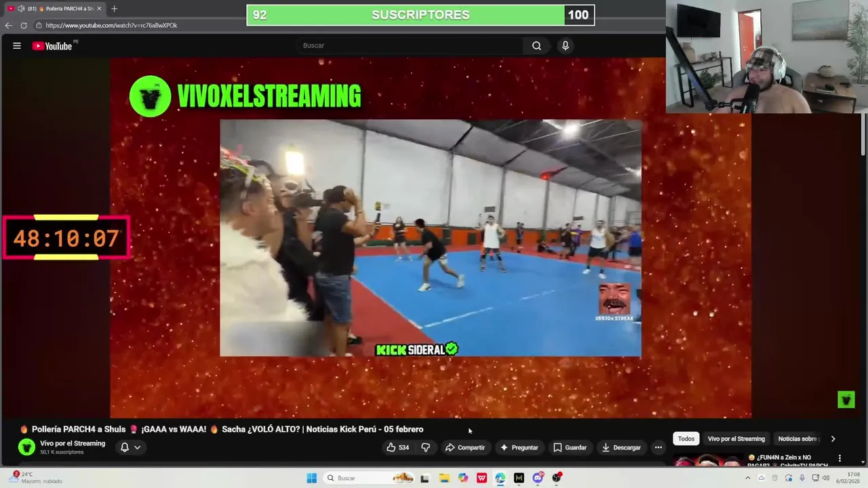The width and height of the screenshot is (868, 488).
Task: Open the Windows Start menu
Action: (311, 478)
